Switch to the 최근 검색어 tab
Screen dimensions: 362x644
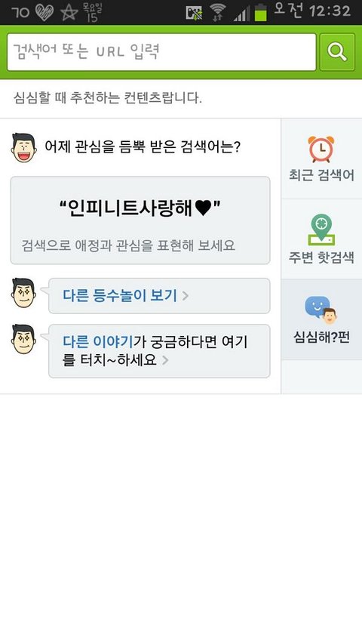(x=321, y=159)
